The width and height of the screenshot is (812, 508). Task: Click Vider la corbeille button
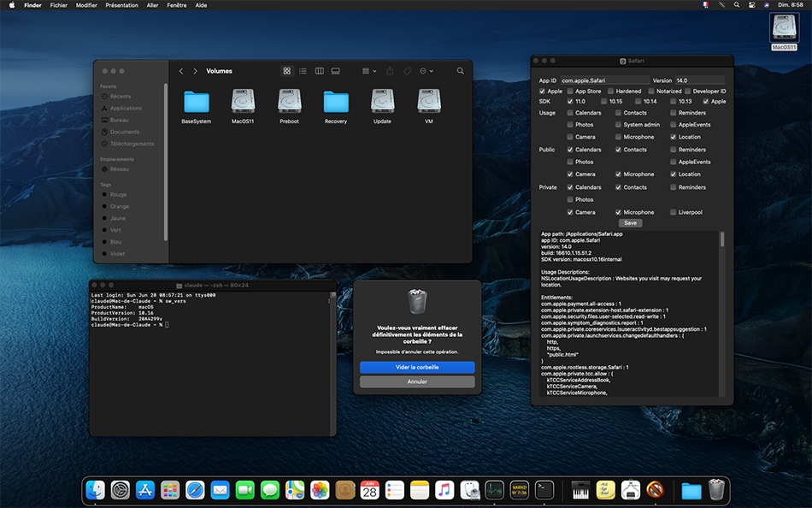tap(417, 367)
